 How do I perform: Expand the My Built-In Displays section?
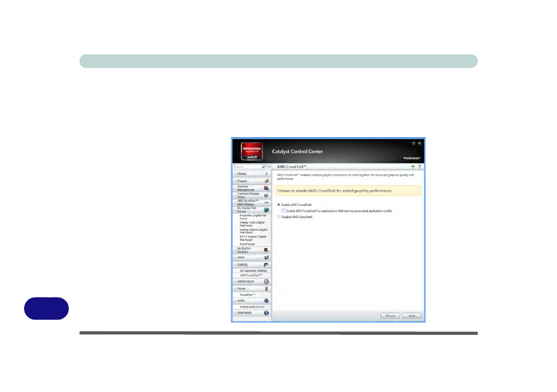point(235,250)
